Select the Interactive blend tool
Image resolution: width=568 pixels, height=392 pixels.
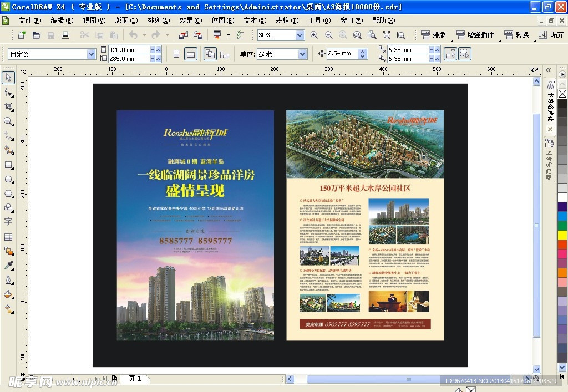8,251
